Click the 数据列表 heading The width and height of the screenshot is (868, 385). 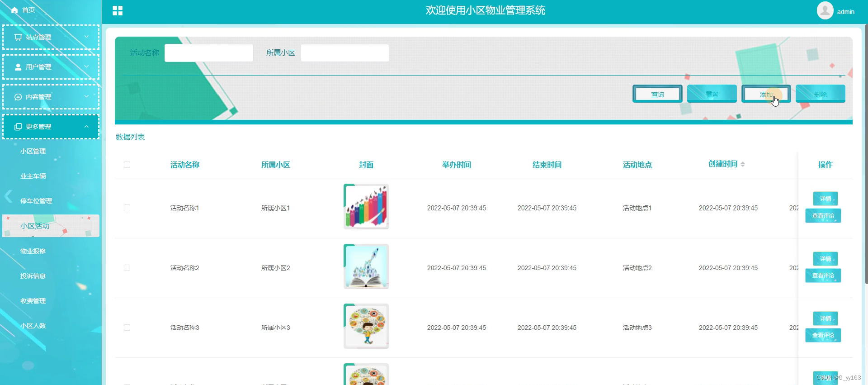130,137
